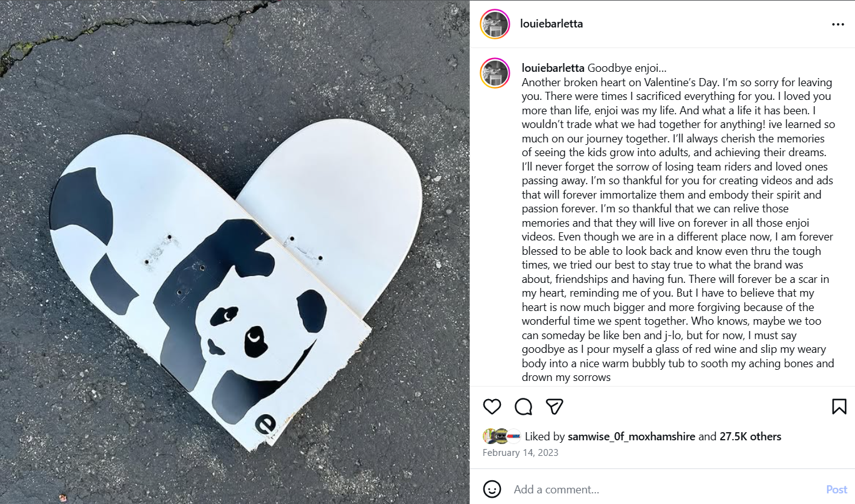
Task: Click the Post comment button
Action: tap(836, 489)
